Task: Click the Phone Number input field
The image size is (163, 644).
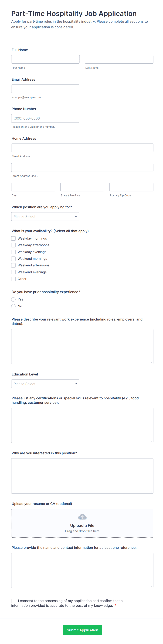Action: tap(45, 118)
